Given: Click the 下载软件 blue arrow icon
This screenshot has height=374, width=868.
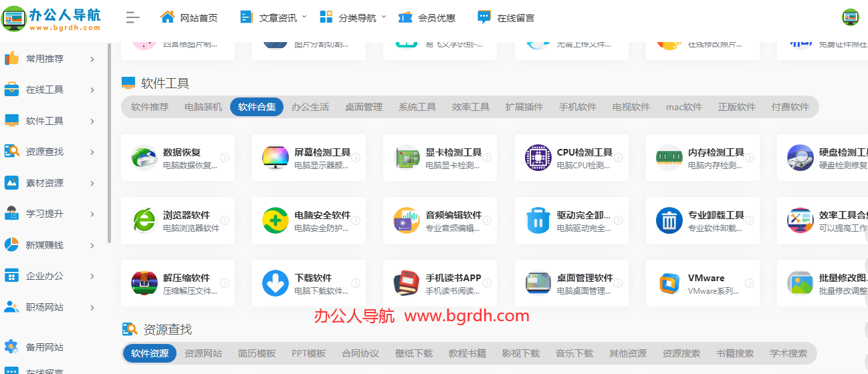Looking at the screenshot, I should pos(276,283).
